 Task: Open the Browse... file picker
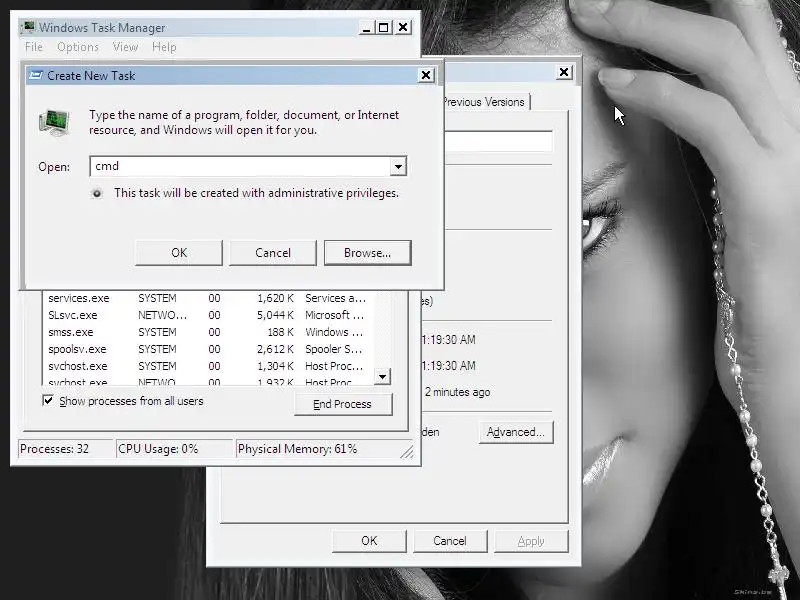[367, 253]
